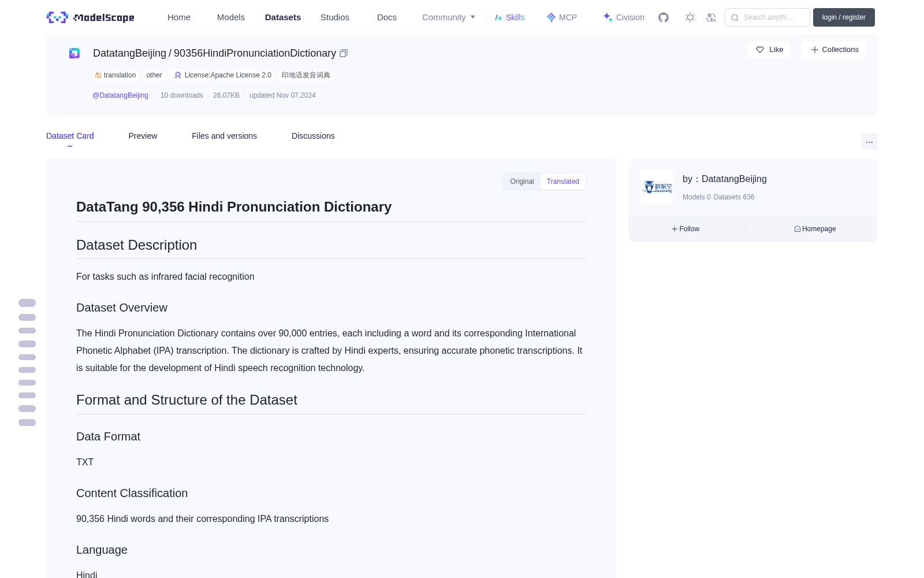Jump using the first outline marker in the side index
924x578 pixels.
(x=27, y=303)
